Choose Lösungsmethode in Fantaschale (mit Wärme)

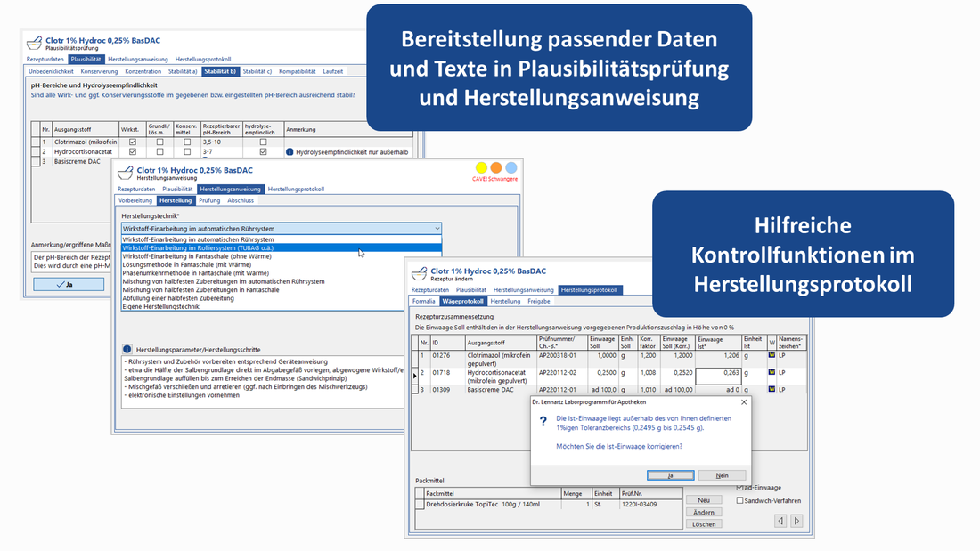(x=282, y=265)
